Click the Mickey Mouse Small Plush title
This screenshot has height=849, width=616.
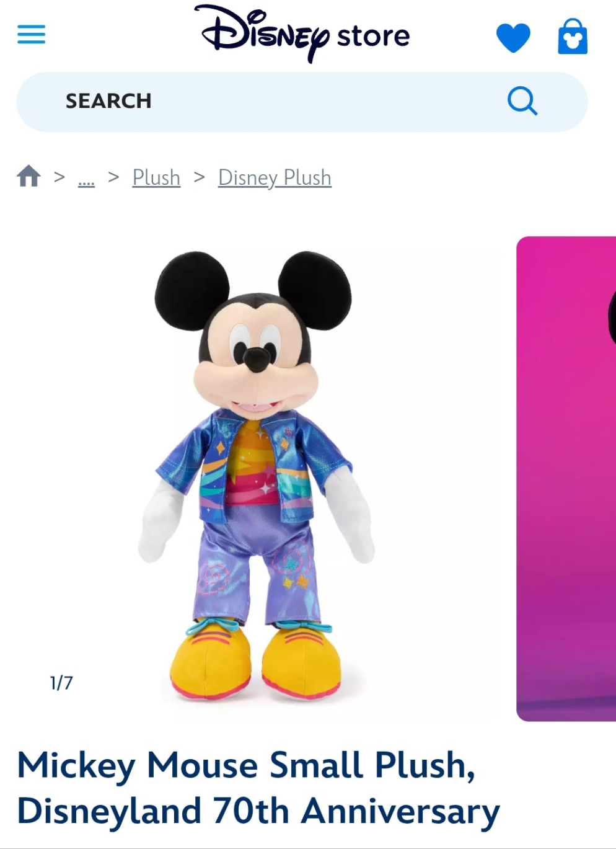(x=258, y=788)
